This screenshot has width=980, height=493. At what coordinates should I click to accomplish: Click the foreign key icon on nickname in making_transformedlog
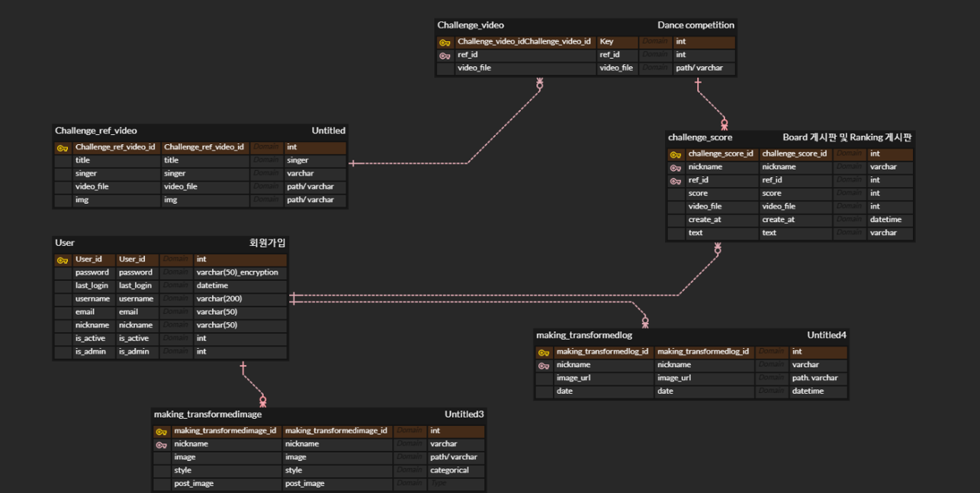coord(544,364)
